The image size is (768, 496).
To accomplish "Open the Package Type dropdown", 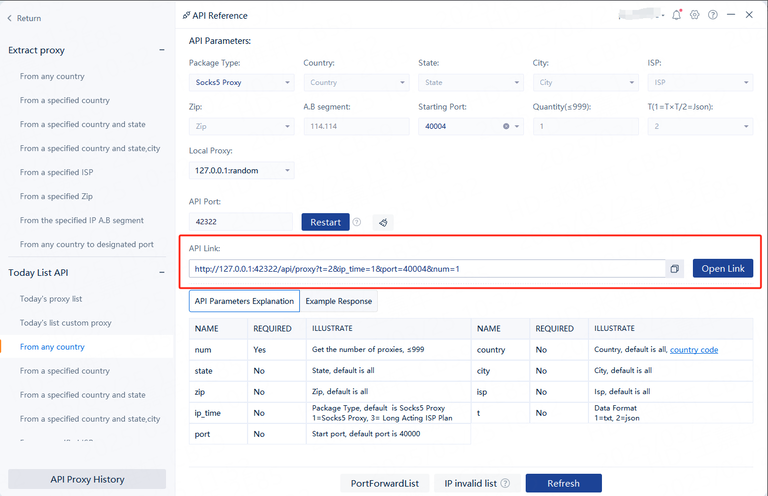I will (241, 83).
